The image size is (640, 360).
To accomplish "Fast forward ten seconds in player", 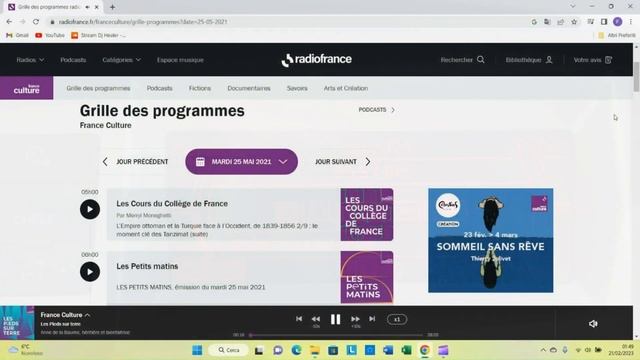I will pos(356,319).
